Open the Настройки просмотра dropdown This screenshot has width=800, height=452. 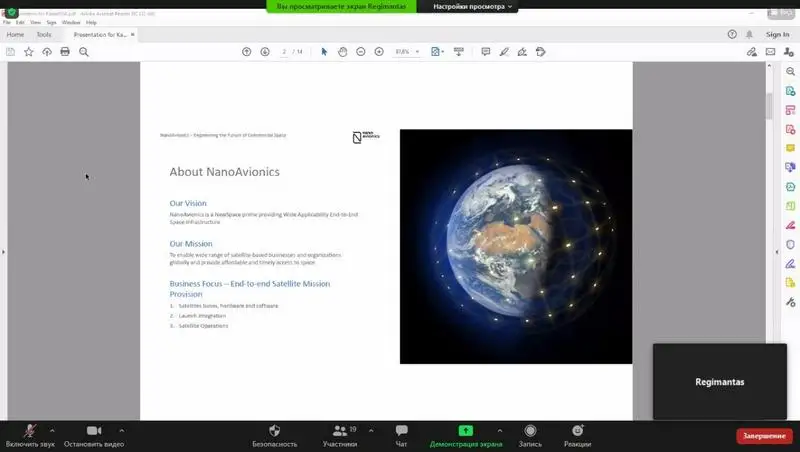[x=472, y=7]
